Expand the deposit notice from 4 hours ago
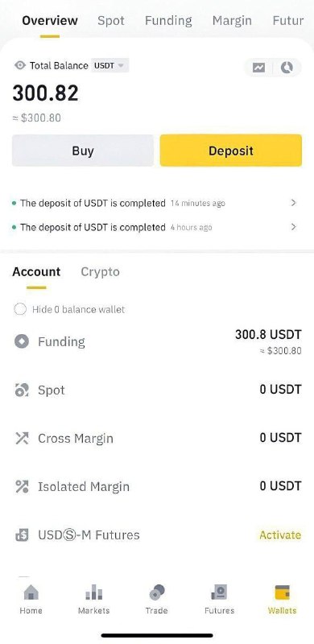The width and height of the screenshot is (314, 644). coord(155,227)
